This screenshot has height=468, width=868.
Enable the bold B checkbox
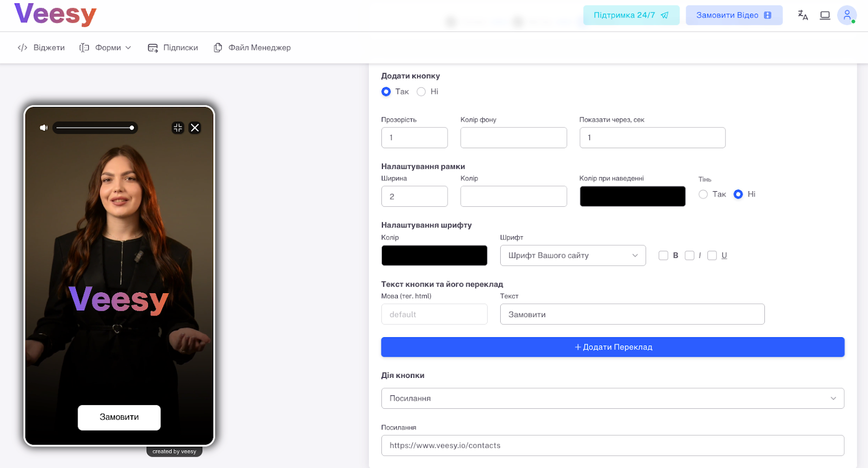[663, 256]
